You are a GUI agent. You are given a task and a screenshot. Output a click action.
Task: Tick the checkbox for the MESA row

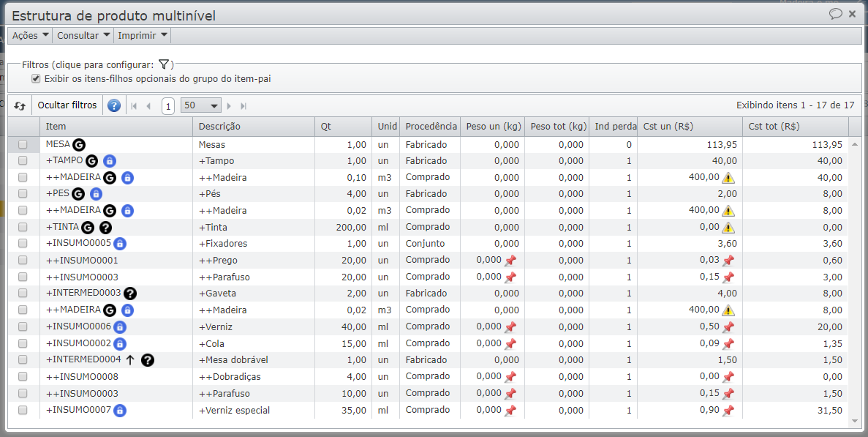coord(23,144)
